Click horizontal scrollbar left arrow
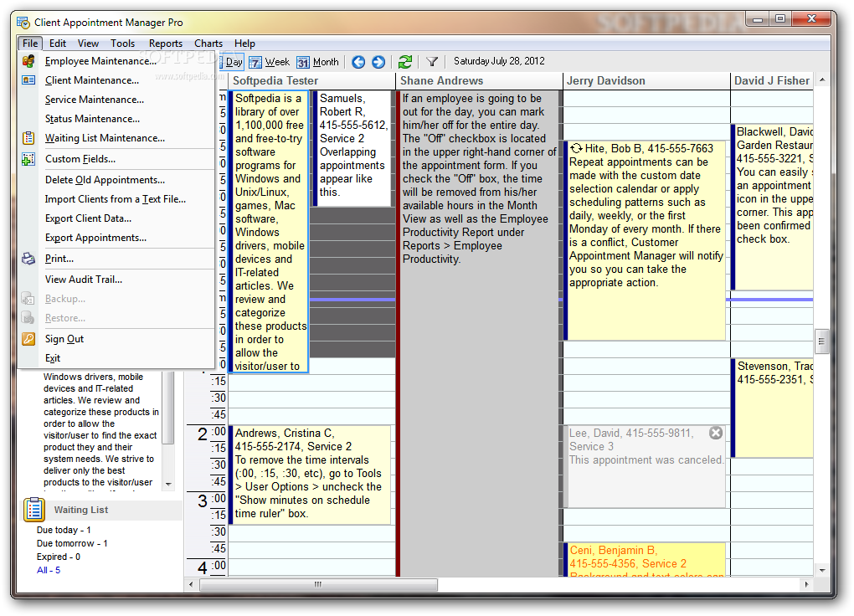Image resolution: width=854 pixels, height=616 pixels. coord(191,584)
